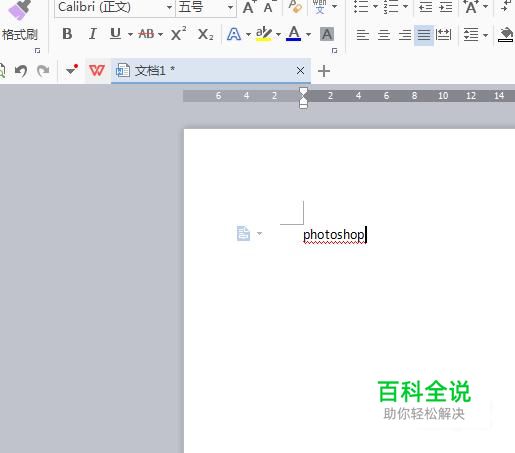
Task: Open font dialog launcher corner icon
Action: tap(334, 51)
